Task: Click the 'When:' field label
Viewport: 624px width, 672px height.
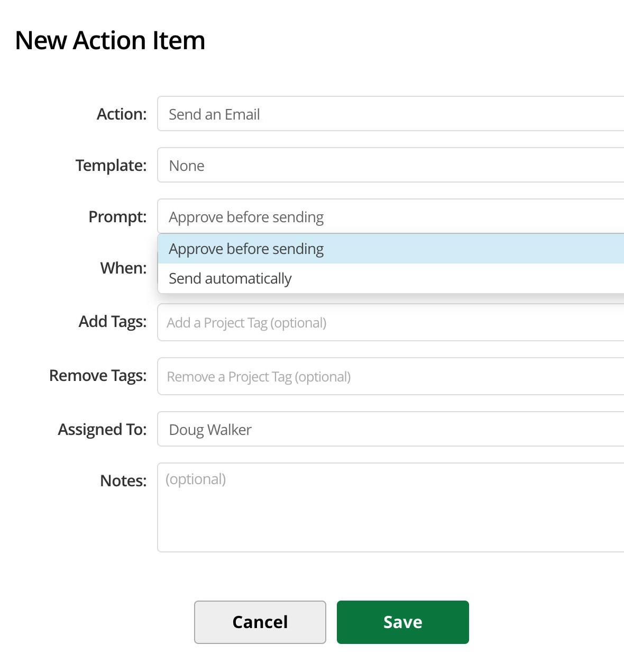Action: (123, 268)
